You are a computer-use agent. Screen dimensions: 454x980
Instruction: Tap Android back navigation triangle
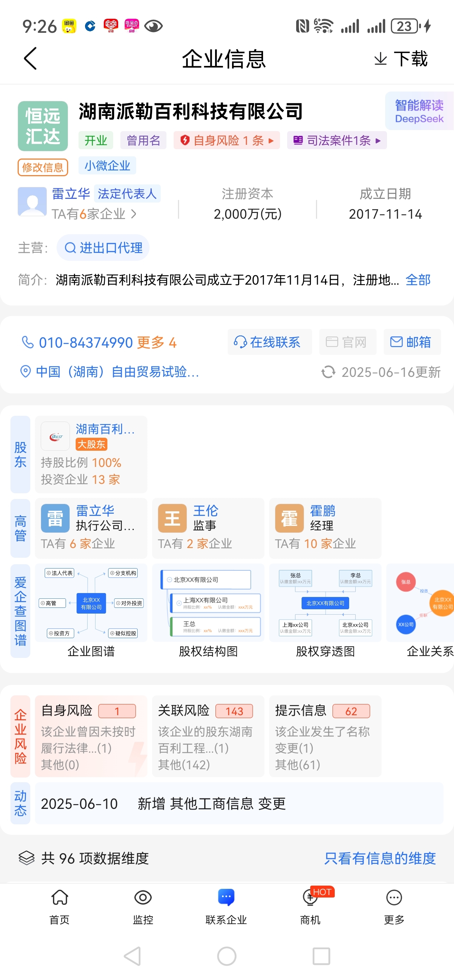[133, 956]
